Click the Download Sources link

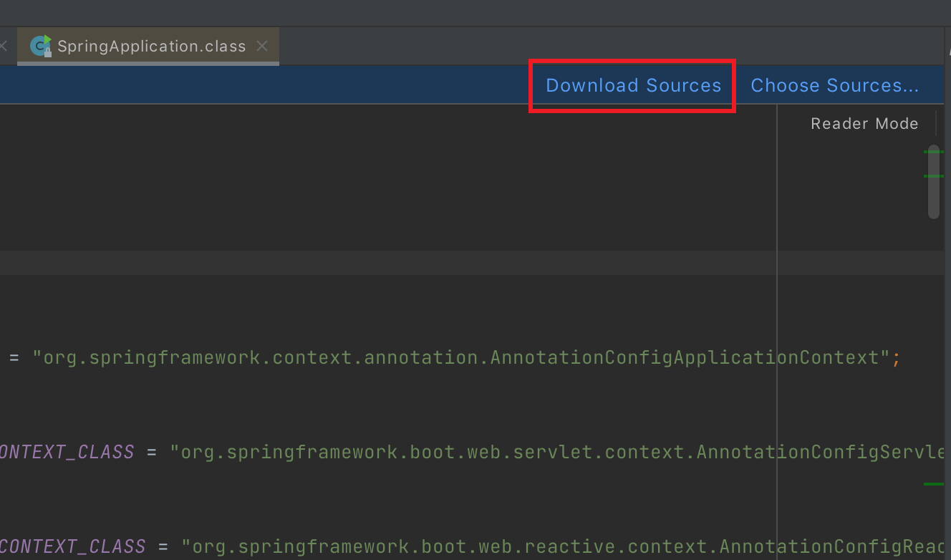pyautogui.click(x=633, y=85)
